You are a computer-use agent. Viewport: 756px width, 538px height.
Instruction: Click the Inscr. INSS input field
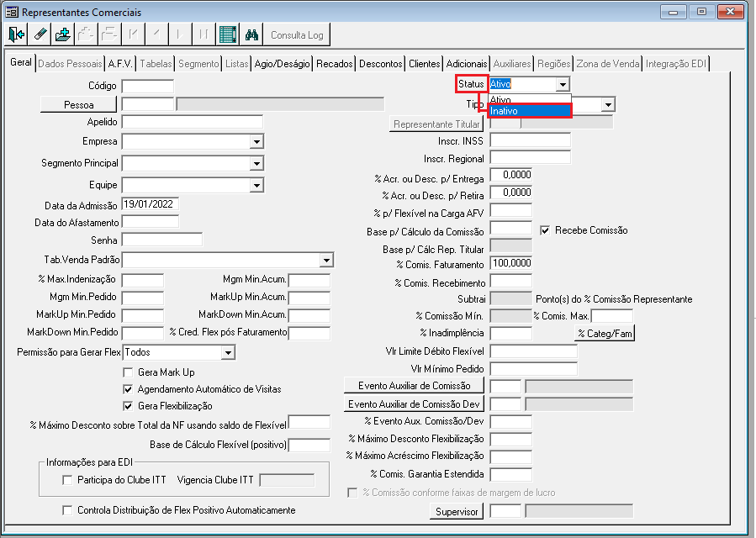coord(531,140)
